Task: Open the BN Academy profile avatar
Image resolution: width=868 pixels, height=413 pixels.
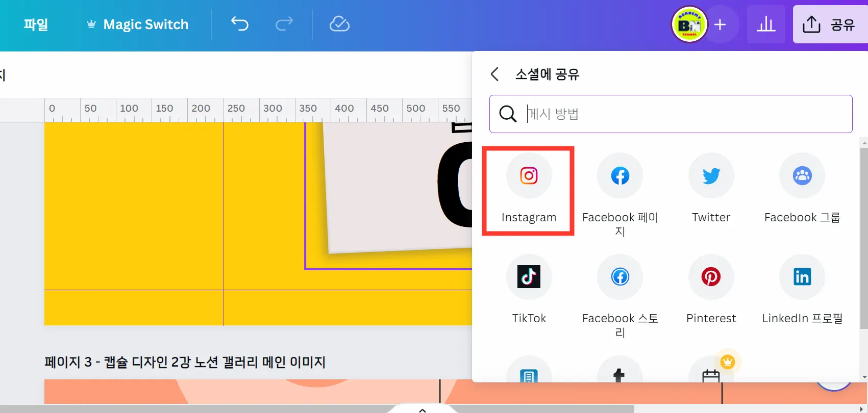Action: tap(689, 24)
